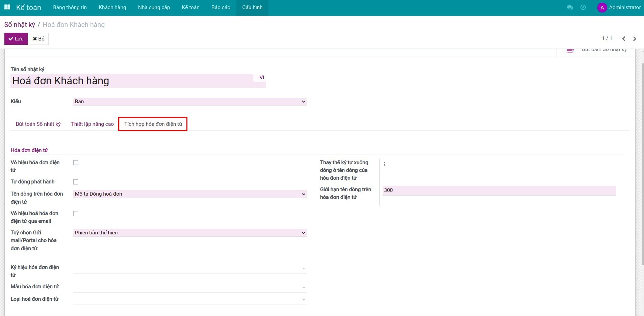Image resolution: width=644 pixels, height=316 pixels.
Task: Open the activities clock icon
Action: tap(583, 7)
